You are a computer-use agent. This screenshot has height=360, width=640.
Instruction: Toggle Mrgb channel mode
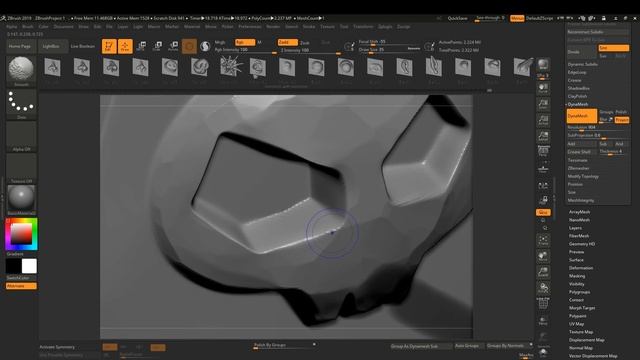point(220,42)
